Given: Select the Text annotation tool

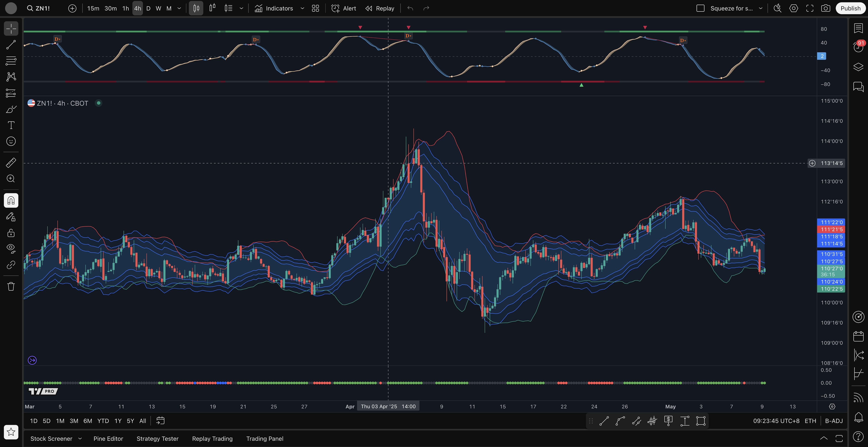Looking at the screenshot, I should pyautogui.click(x=11, y=125).
